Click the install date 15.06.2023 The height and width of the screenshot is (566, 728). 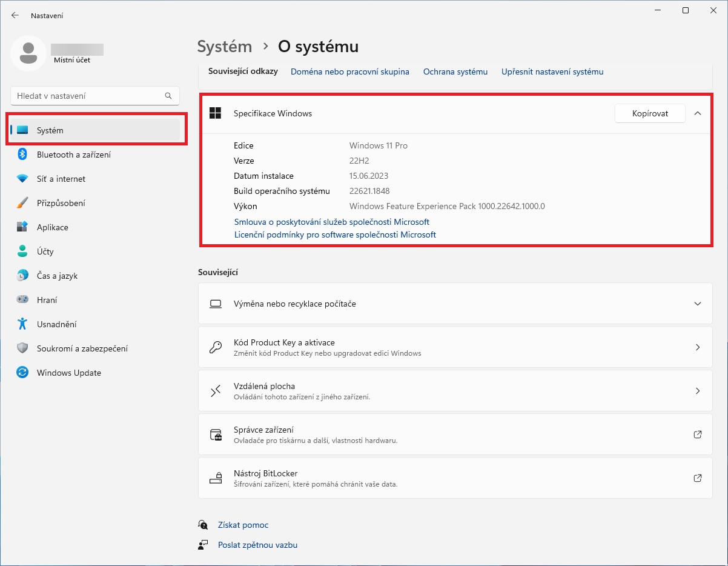[369, 176]
